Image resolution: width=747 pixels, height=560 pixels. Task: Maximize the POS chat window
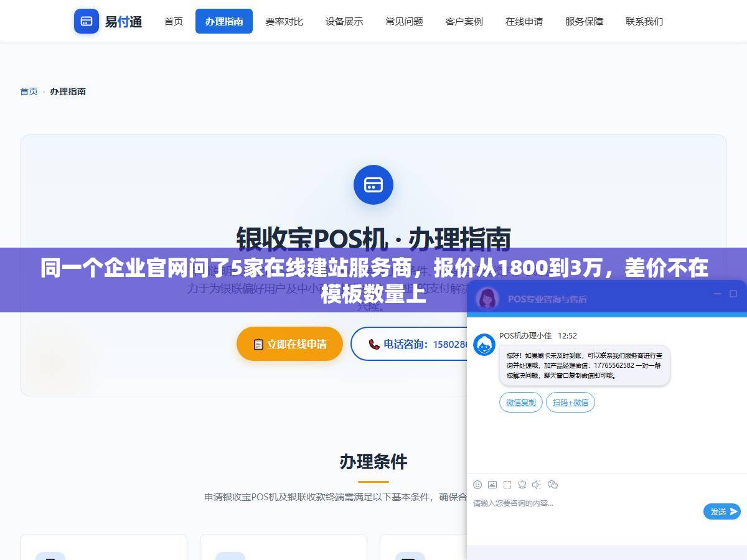733,294
